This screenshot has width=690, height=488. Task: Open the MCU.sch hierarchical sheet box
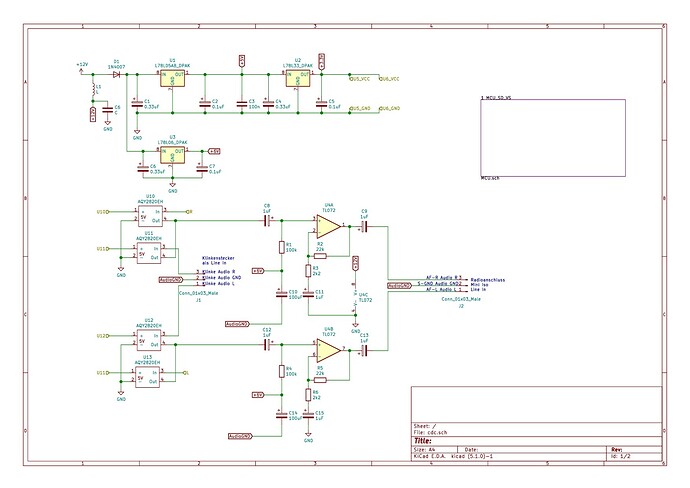(553, 138)
